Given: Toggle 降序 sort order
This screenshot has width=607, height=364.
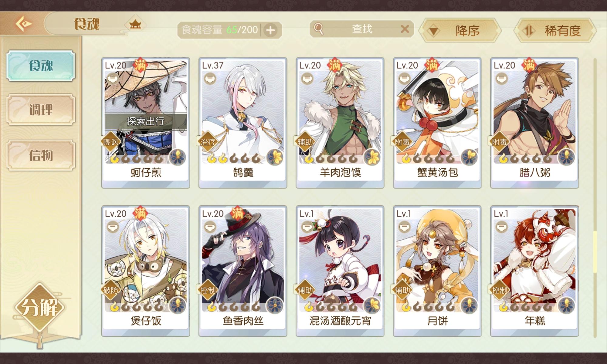Looking at the screenshot, I should point(460,30).
